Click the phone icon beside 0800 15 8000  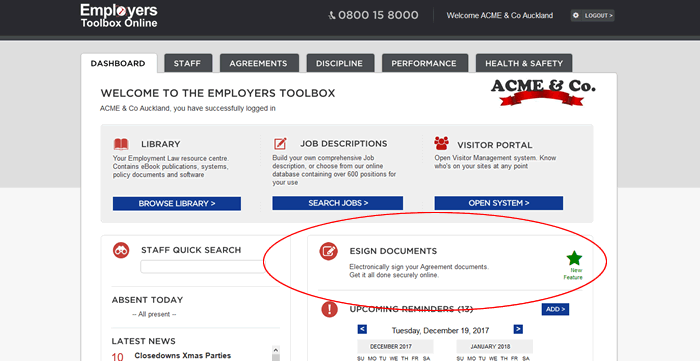[332, 16]
